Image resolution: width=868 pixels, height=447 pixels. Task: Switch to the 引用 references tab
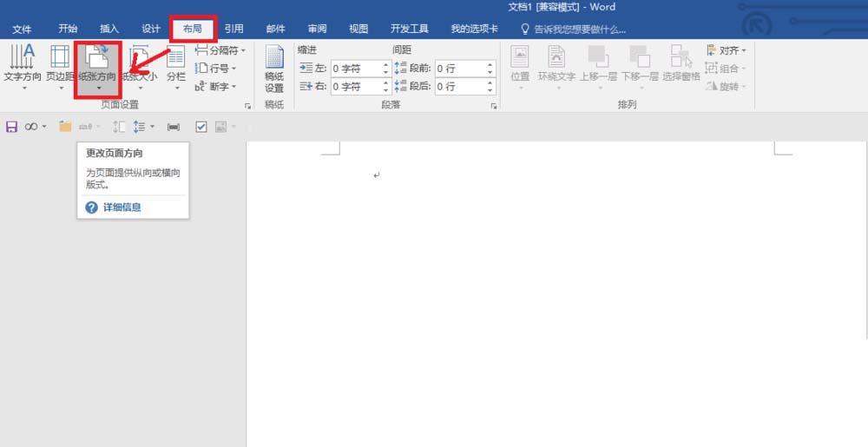(x=234, y=29)
